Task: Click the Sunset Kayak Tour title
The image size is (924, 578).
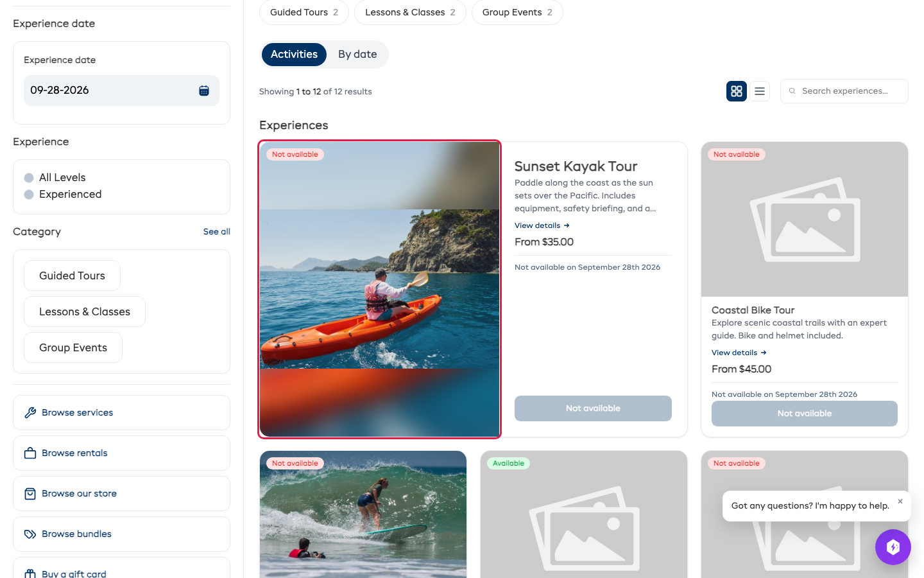Action: (576, 166)
